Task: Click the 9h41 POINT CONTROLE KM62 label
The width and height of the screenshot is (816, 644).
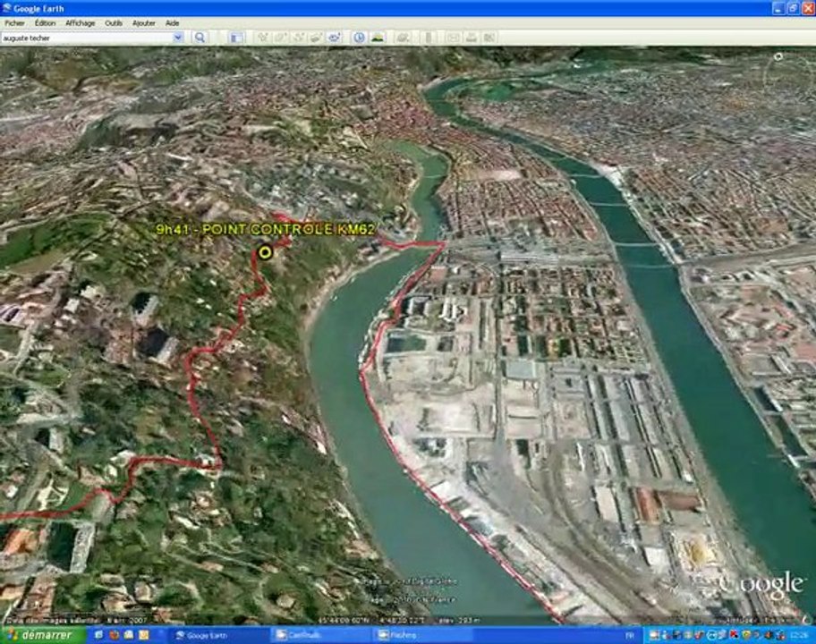Action: click(x=266, y=229)
